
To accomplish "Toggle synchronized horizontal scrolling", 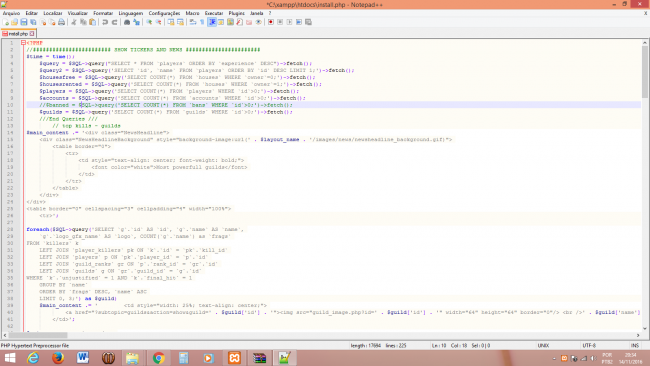I will click(180, 22).
